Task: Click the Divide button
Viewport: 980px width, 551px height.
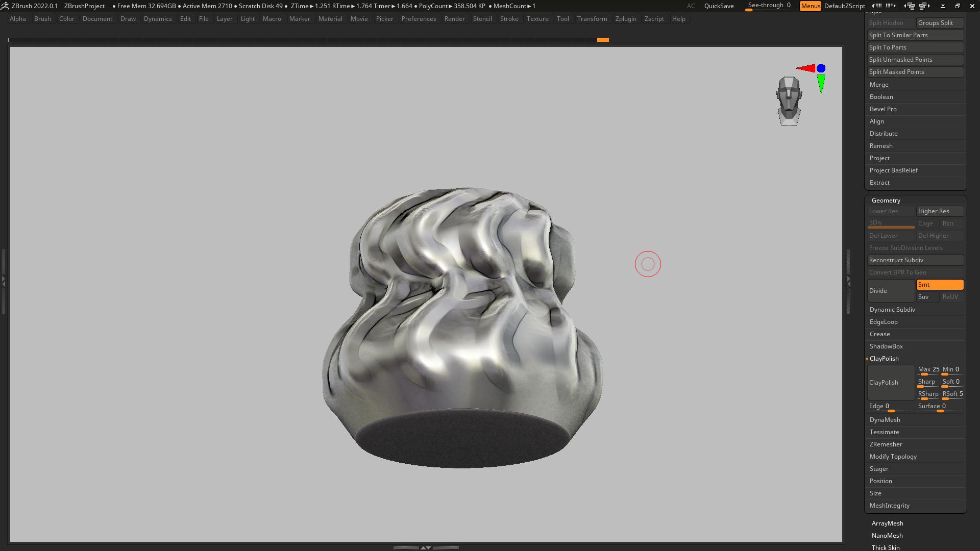Action: pos(891,291)
